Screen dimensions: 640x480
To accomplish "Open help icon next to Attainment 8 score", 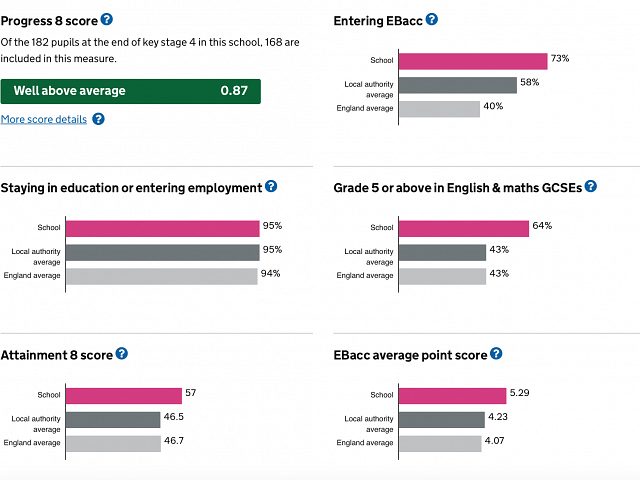I will [122, 353].
